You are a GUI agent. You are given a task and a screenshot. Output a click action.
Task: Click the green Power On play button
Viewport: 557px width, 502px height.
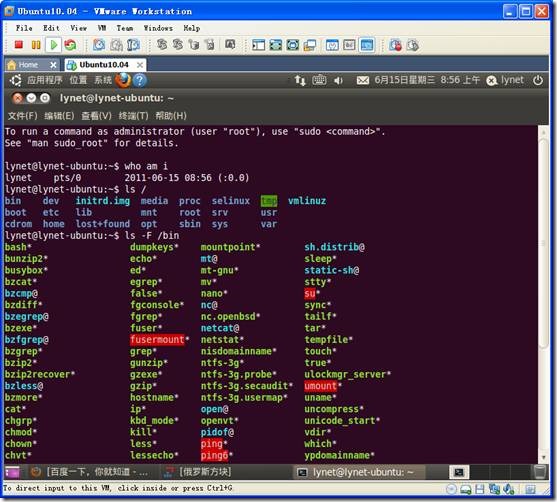coord(54,45)
